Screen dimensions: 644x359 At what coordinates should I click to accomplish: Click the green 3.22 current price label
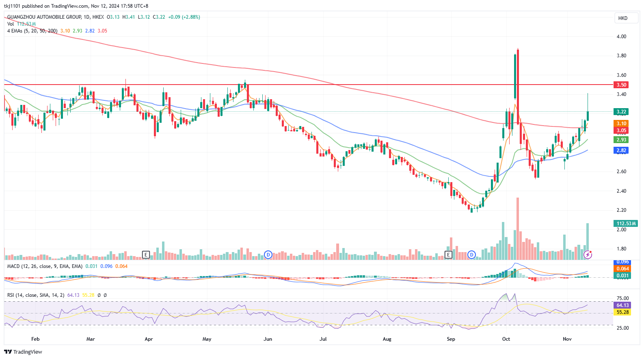[x=621, y=112]
